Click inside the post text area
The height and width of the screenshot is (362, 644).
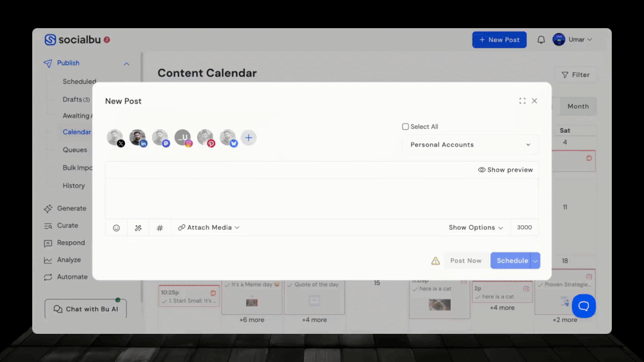point(321,198)
